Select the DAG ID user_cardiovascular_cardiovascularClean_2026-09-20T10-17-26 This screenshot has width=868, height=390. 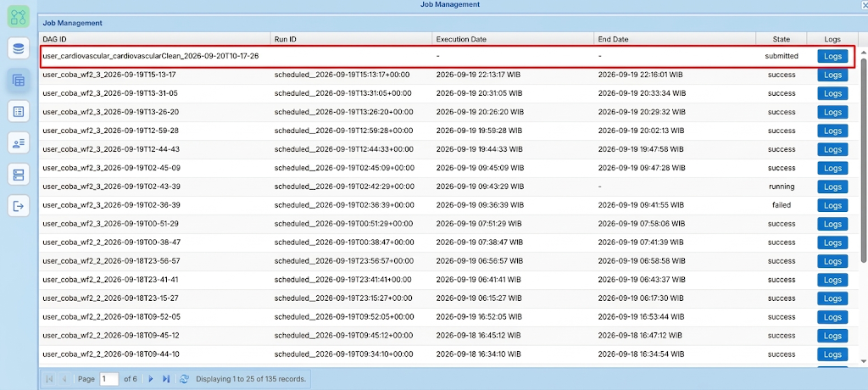click(x=151, y=56)
